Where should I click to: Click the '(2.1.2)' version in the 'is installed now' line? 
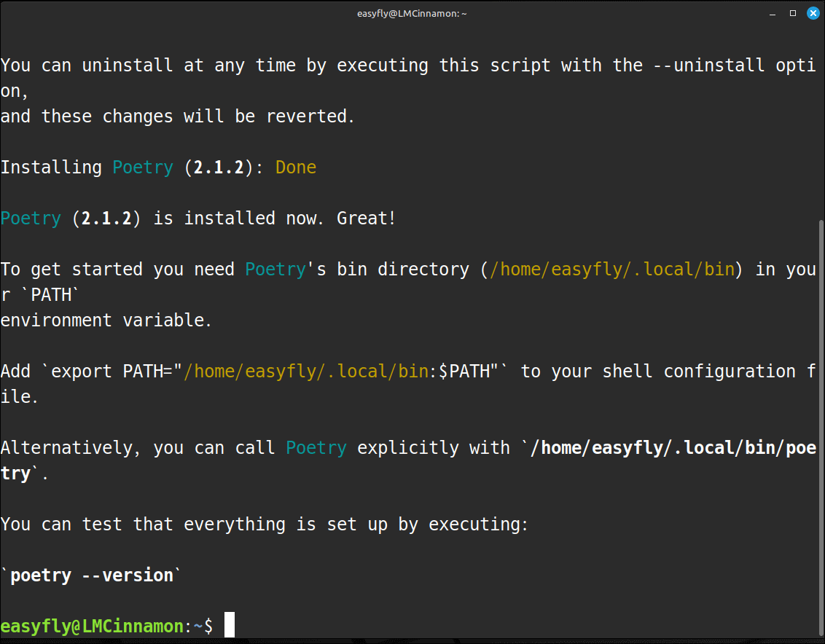click(107, 219)
